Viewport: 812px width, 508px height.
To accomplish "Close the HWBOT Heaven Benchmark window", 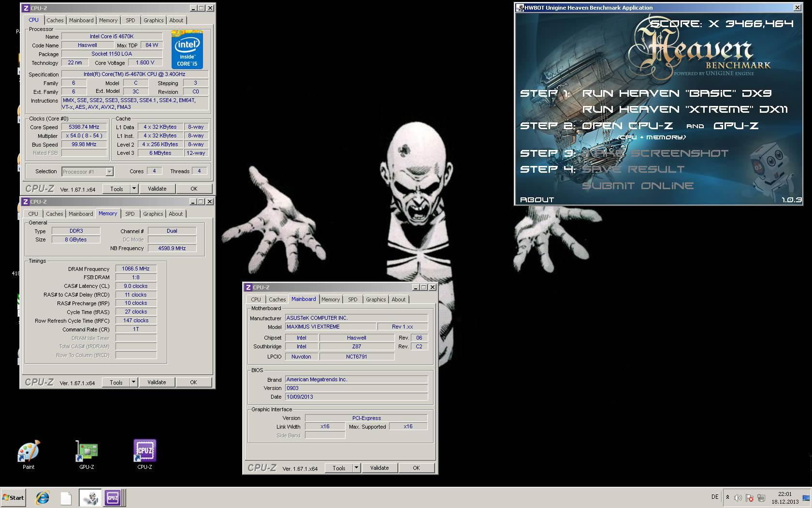I will (797, 8).
